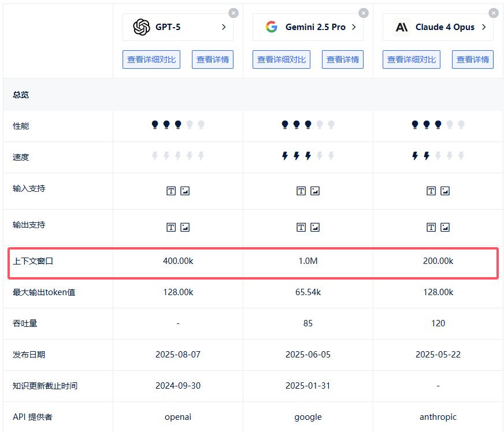Click Claude 4 Opus performance lightbulb rating
504x432 pixels.
coord(438,125)
